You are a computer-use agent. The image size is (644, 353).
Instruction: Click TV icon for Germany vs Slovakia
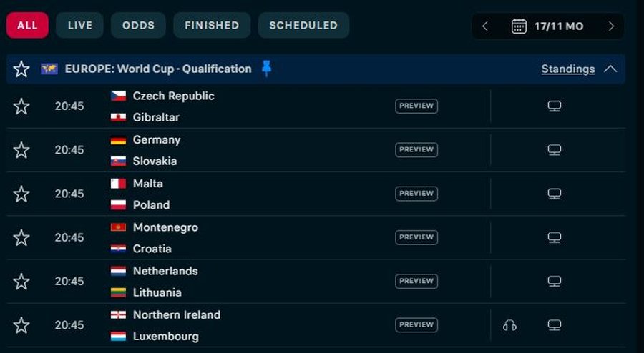(x=554, y=150)
